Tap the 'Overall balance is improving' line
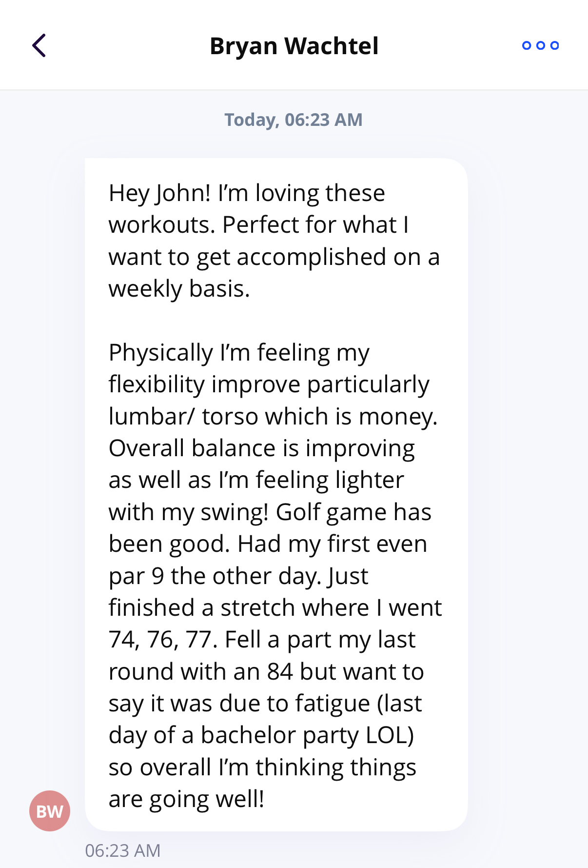This screenshot has height=868, width=588. pyautogui.click(x=262, y=448)
